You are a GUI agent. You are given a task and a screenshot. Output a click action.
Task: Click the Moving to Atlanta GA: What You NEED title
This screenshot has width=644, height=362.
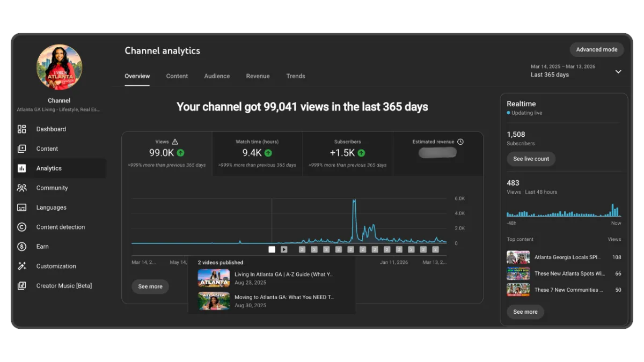coord(284,297)
